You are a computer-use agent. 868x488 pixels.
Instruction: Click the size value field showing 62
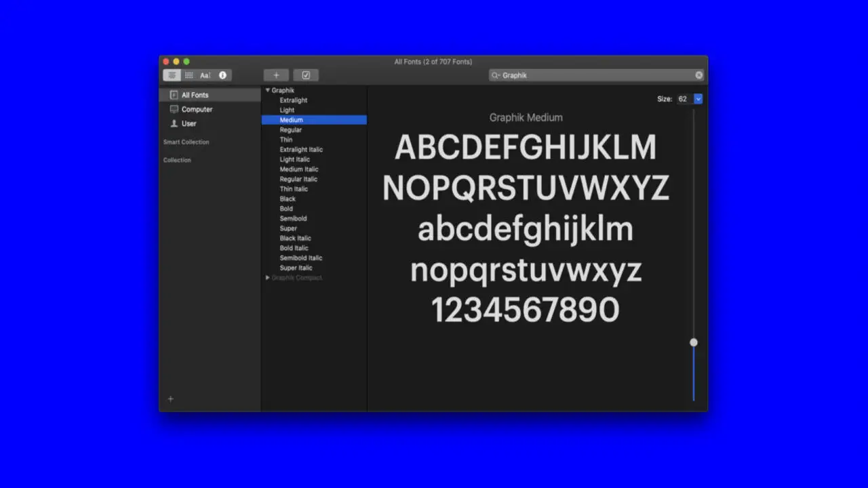(684, 99)
